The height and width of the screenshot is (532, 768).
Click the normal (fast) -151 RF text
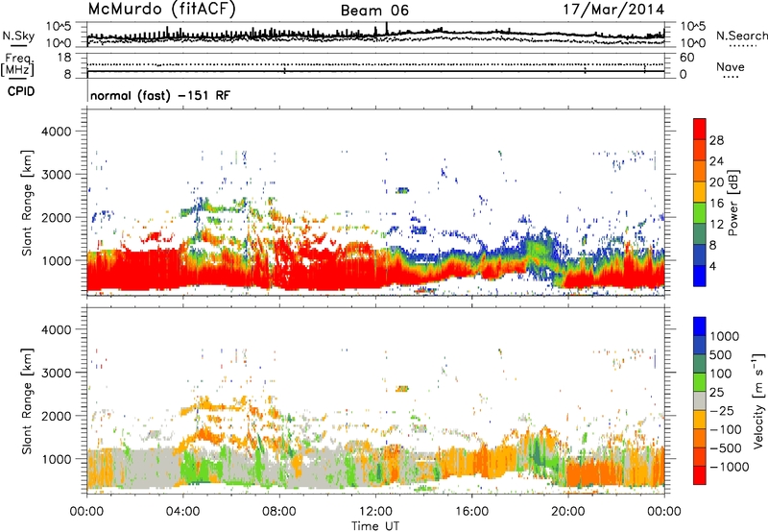pos(159,95)
